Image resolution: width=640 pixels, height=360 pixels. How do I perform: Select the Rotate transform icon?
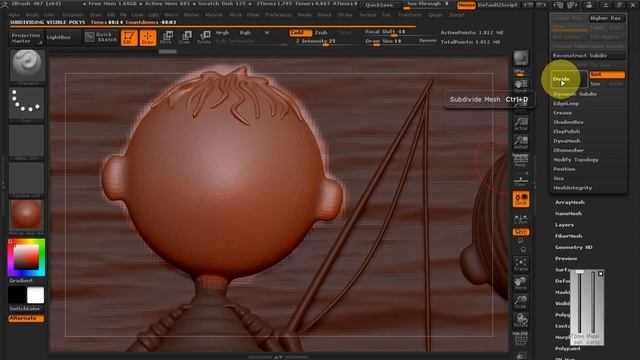click(x=204, y=38)
